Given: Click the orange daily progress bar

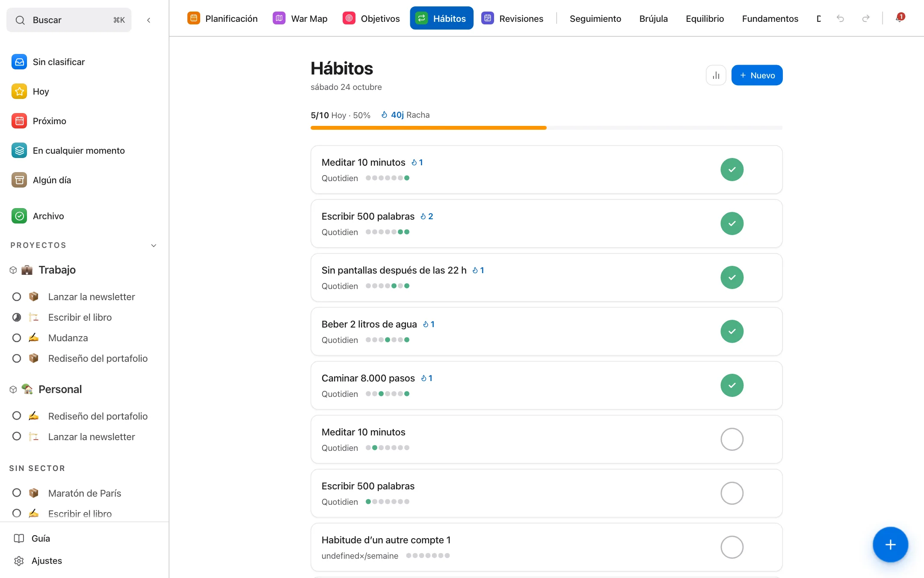Looking at the screenshot, I should (x=429, y=128).
